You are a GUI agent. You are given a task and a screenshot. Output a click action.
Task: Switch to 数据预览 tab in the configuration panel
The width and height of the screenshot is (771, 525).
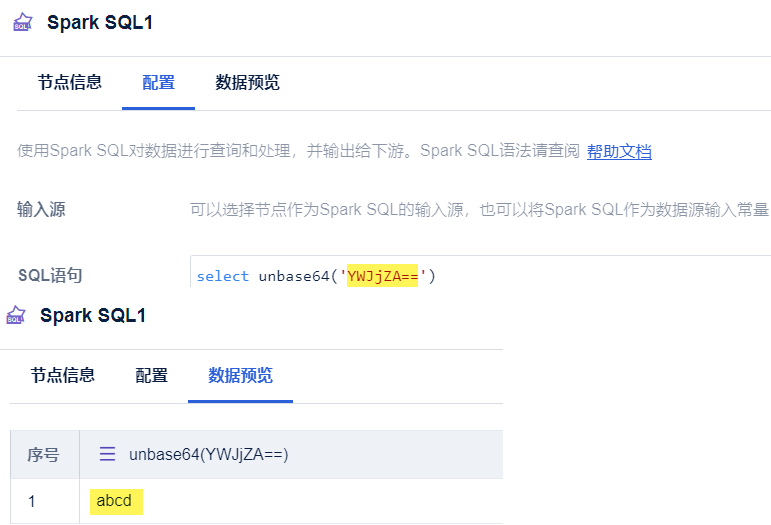pos(247,82)
